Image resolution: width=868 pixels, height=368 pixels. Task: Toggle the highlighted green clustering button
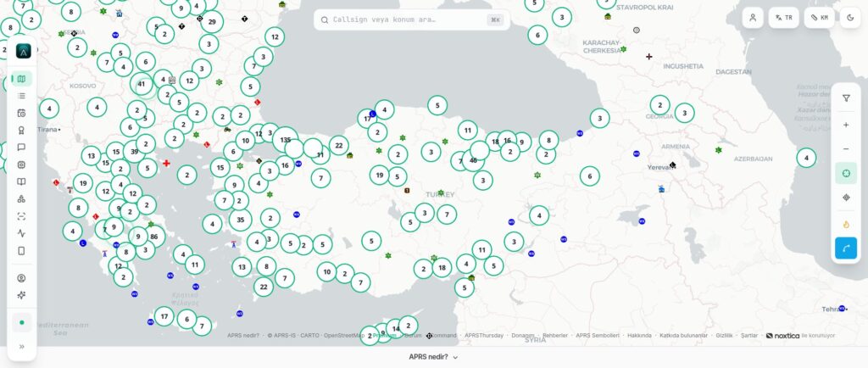[846, 173]
